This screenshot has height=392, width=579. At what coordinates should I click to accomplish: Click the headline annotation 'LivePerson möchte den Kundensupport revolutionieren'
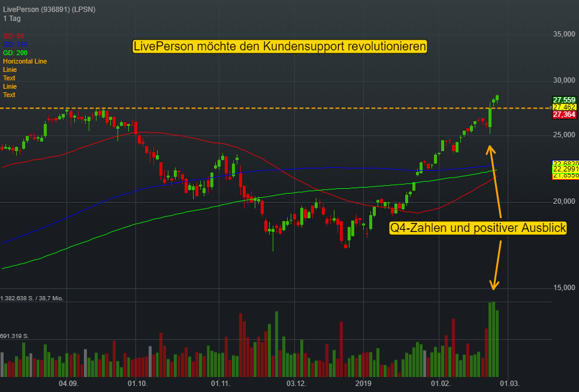coord(280,47)
